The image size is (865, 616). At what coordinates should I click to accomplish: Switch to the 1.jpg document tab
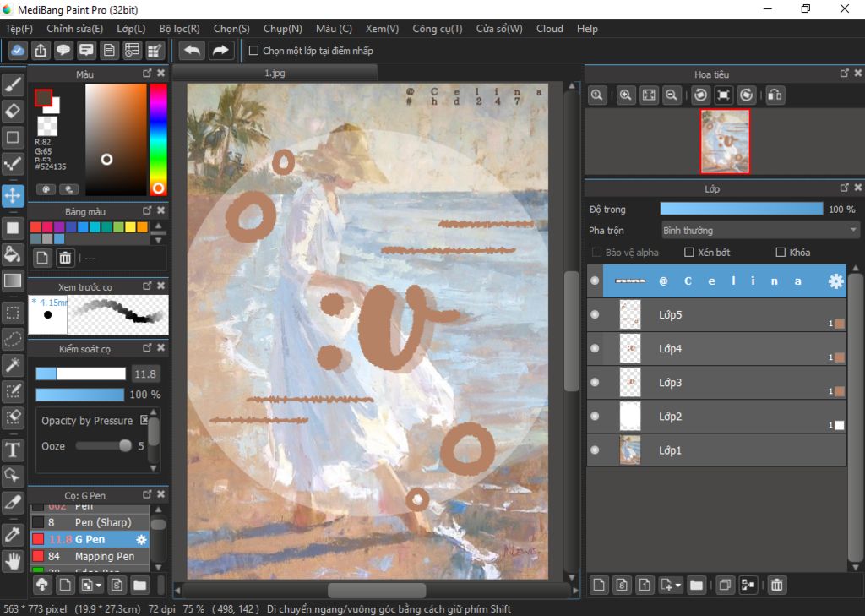(275, 73)
